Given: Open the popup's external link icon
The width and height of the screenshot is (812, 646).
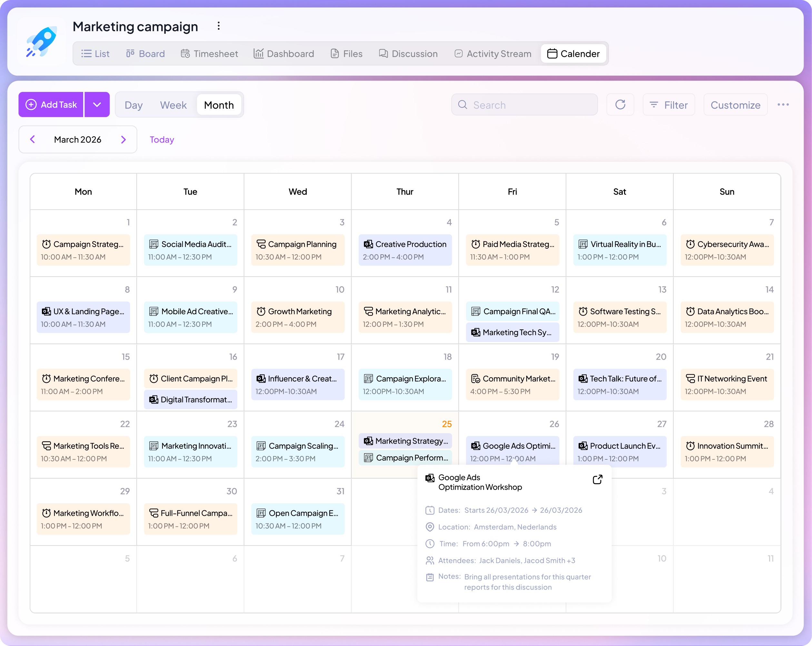Looking at the screenshot, I should [598, 479].
